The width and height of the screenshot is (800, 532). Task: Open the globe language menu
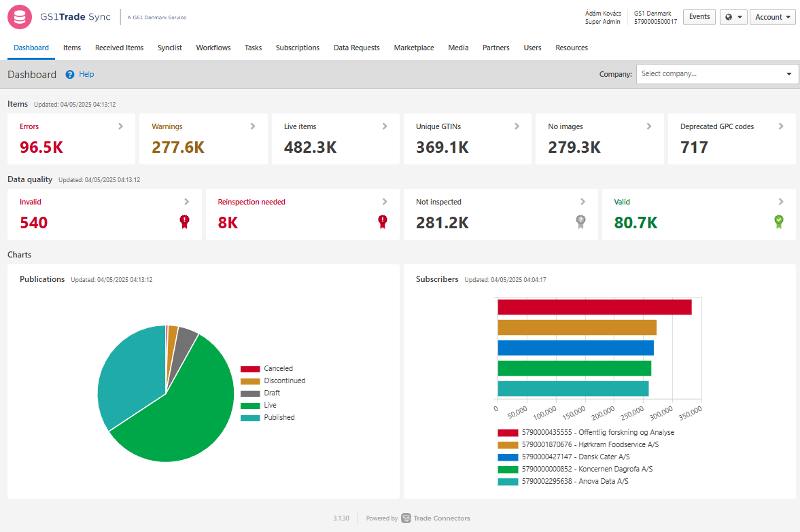(733, 17)
